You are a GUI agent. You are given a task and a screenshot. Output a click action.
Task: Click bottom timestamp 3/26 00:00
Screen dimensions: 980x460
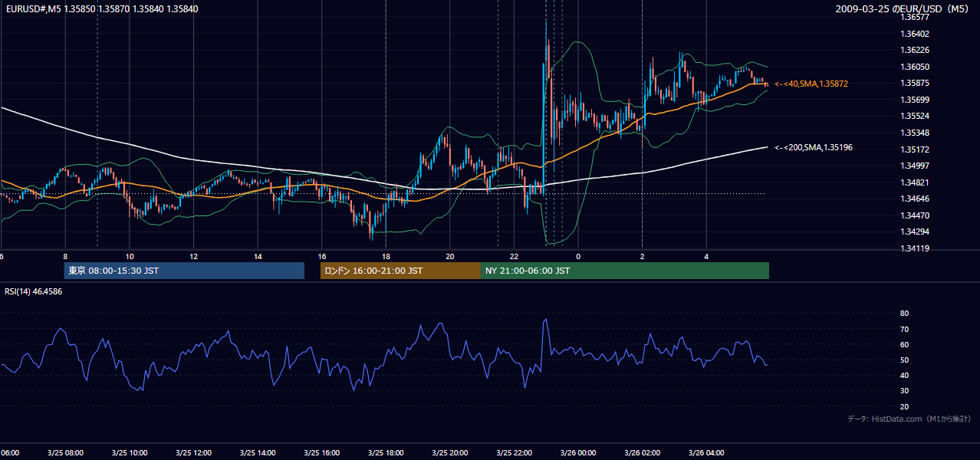click(x=578, y=453)
